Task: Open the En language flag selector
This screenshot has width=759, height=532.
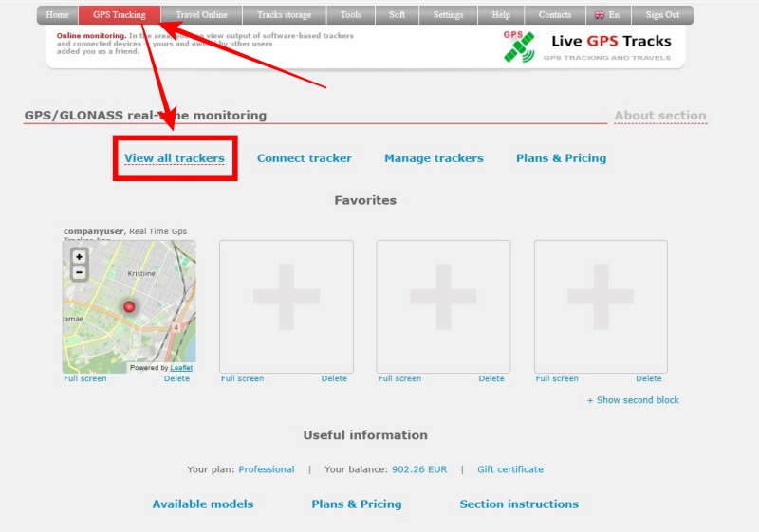Action: pos(607,15)
